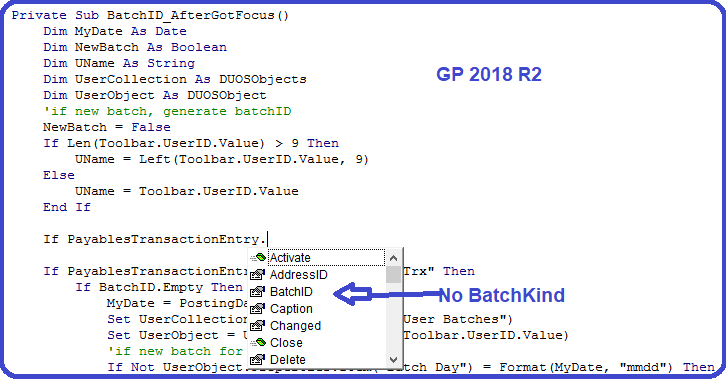Image resolution: width=726 pixels, height=379 pixels.
Task: Click the BatchID property icon
Action: [257, 292]
